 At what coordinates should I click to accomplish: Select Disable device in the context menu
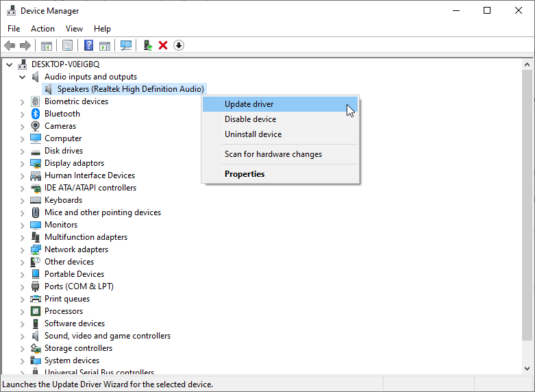tap(251, 119)
